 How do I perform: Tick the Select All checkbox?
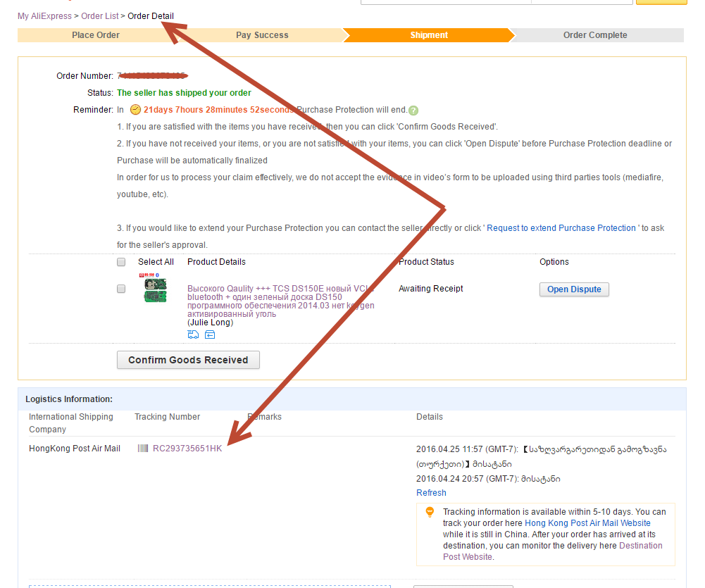(121, 262)
